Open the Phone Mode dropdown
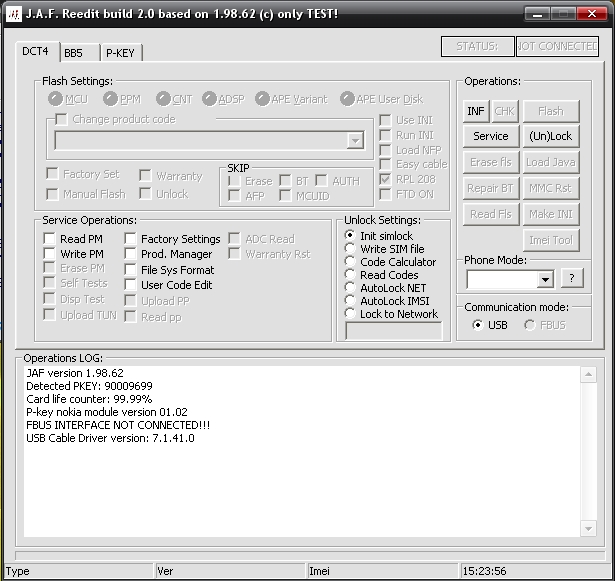The image size is (615, 581). [x=545, y=280]
